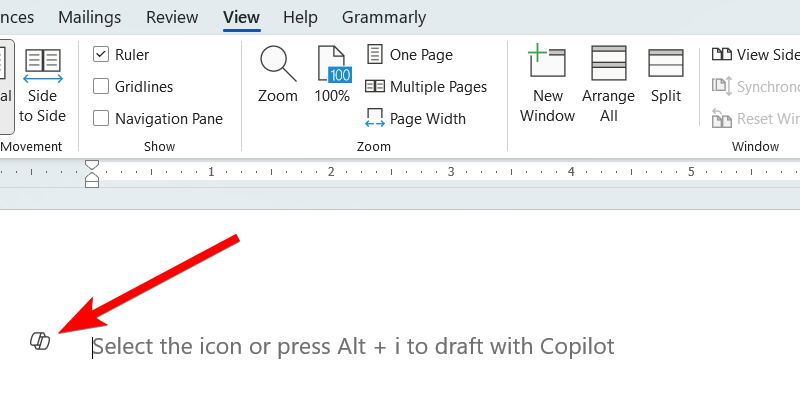Click the Copilot draft placeholder text line
Viewport: 800px width, 400px height.
pyautogui.click(x=353, y=346)
